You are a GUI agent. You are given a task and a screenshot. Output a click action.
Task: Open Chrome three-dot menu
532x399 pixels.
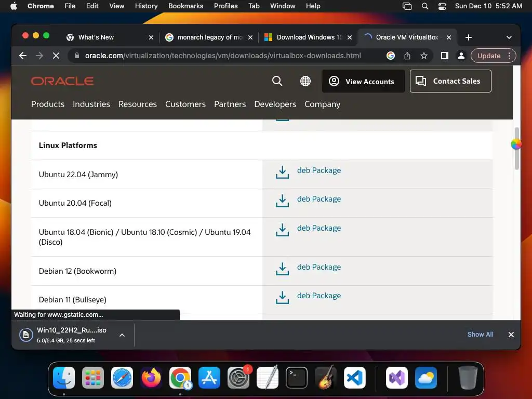tap(509, 56)
